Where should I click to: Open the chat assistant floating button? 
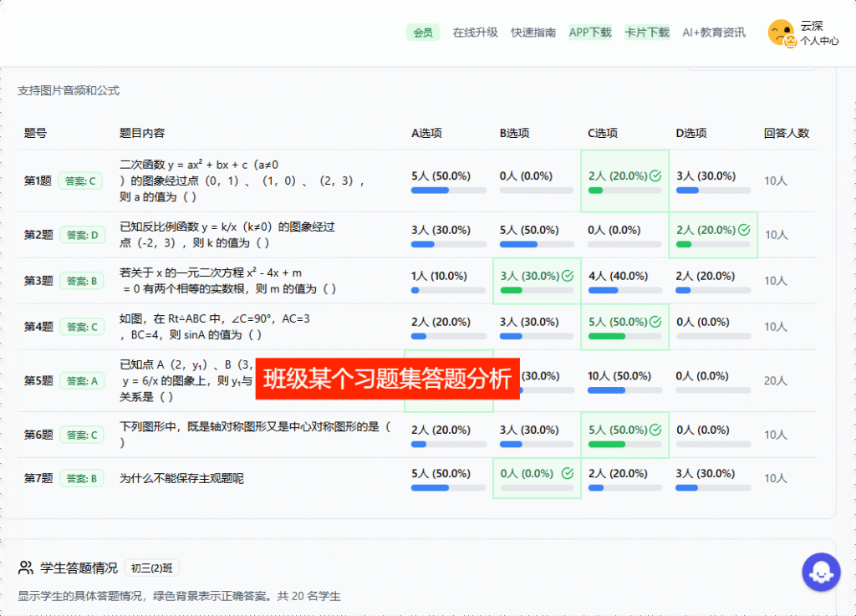[820, 572]
